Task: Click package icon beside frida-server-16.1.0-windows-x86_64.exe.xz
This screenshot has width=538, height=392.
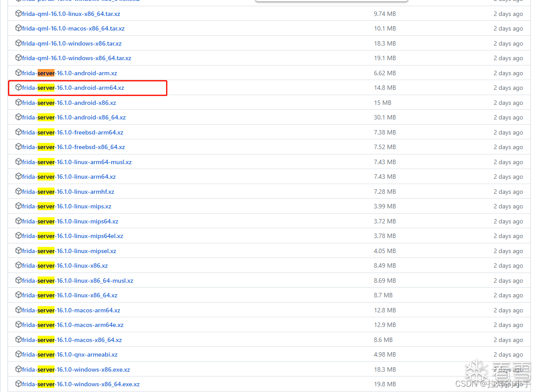Action: [19, 384]
